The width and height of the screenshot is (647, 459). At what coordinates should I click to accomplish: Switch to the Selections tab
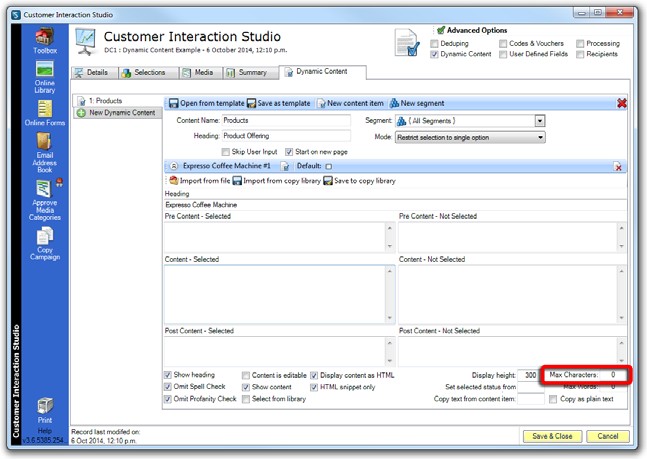point(149,73)
